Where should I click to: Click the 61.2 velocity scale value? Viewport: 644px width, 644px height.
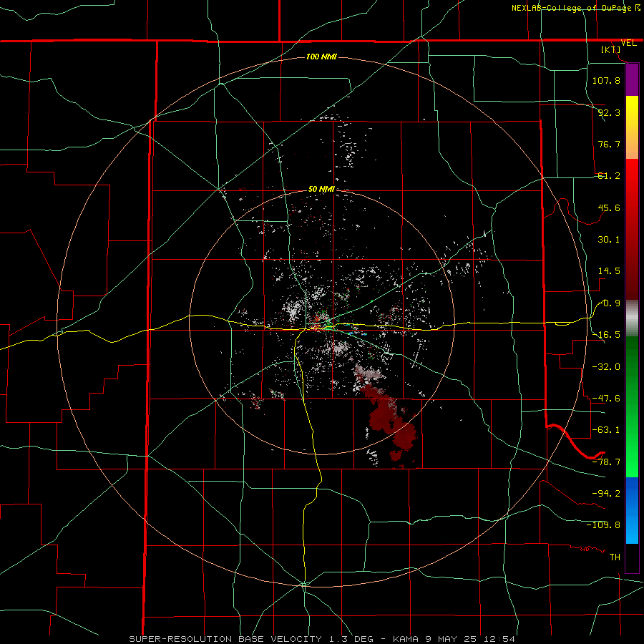609,176
